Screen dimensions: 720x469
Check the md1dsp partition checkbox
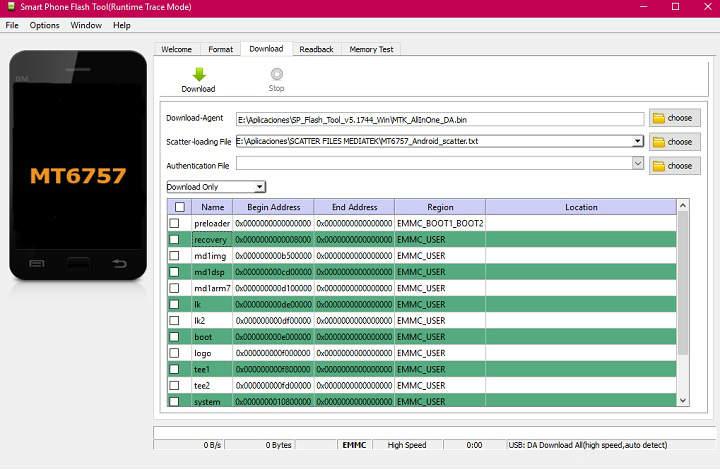coord(174,272)
